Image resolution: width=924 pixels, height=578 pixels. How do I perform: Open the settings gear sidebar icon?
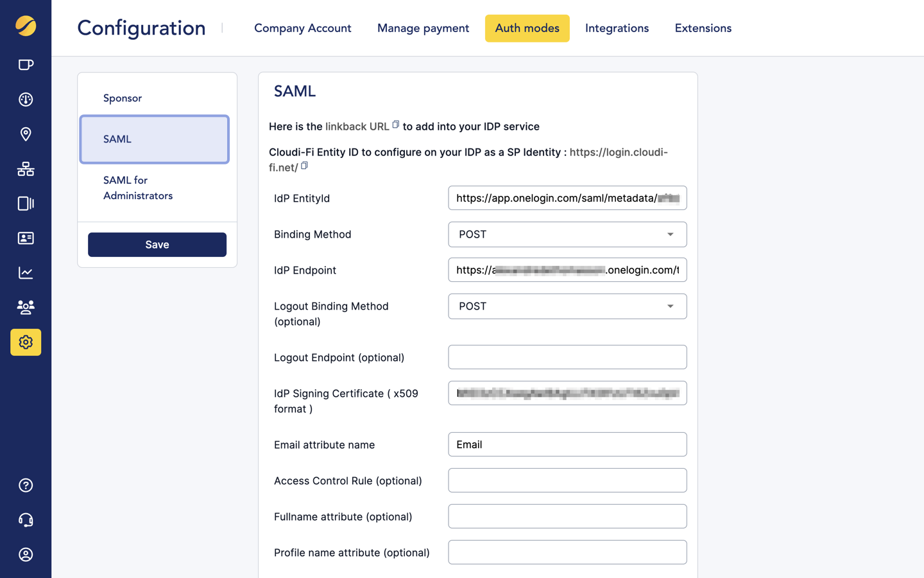click(26, 342)
